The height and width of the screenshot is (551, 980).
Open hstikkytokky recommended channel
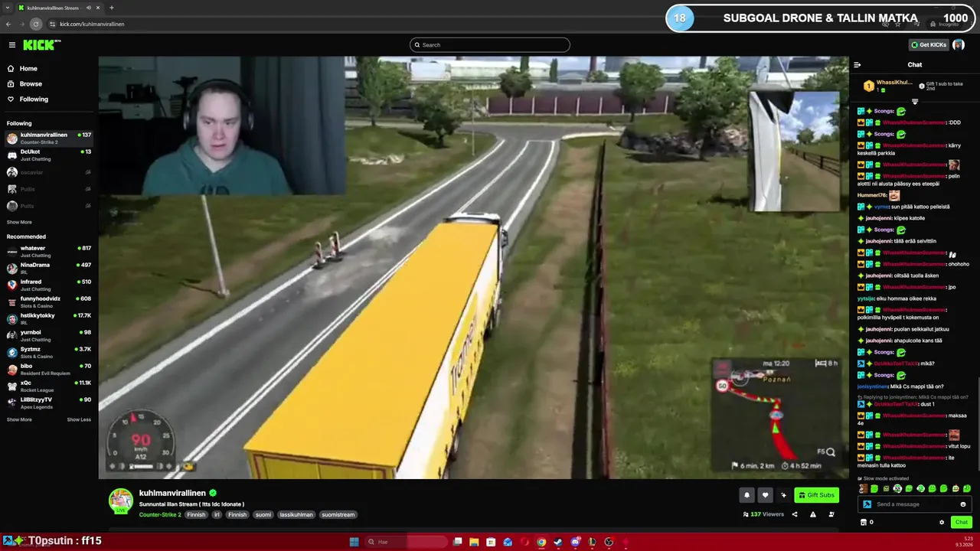tap(47, 318)
